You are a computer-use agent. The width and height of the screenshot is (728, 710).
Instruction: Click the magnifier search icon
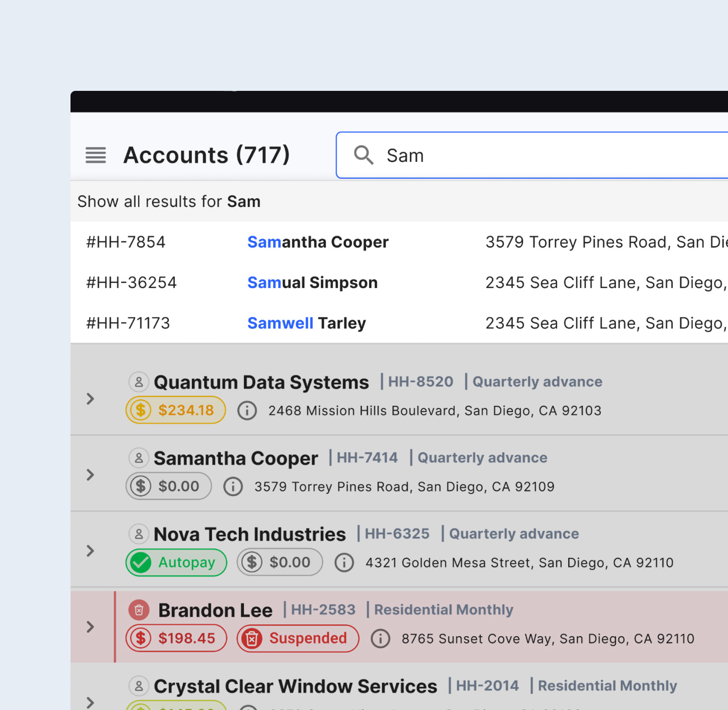pyautogui.click(x=364, y=155)
